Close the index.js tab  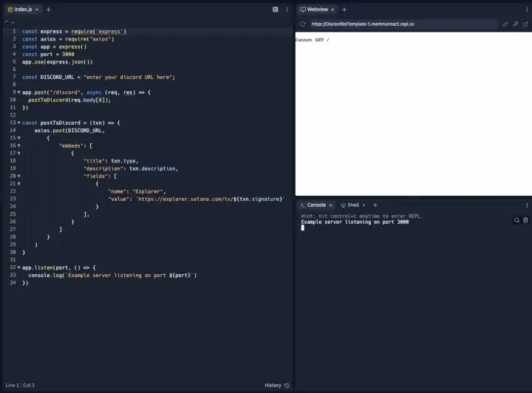pos(37,10)
